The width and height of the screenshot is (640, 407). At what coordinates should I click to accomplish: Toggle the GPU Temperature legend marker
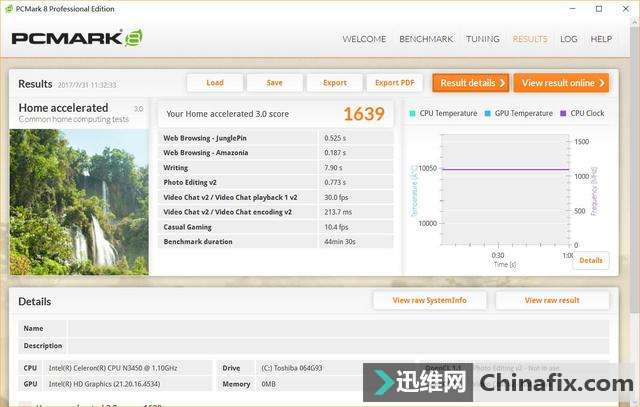click(x=488, y=114)
